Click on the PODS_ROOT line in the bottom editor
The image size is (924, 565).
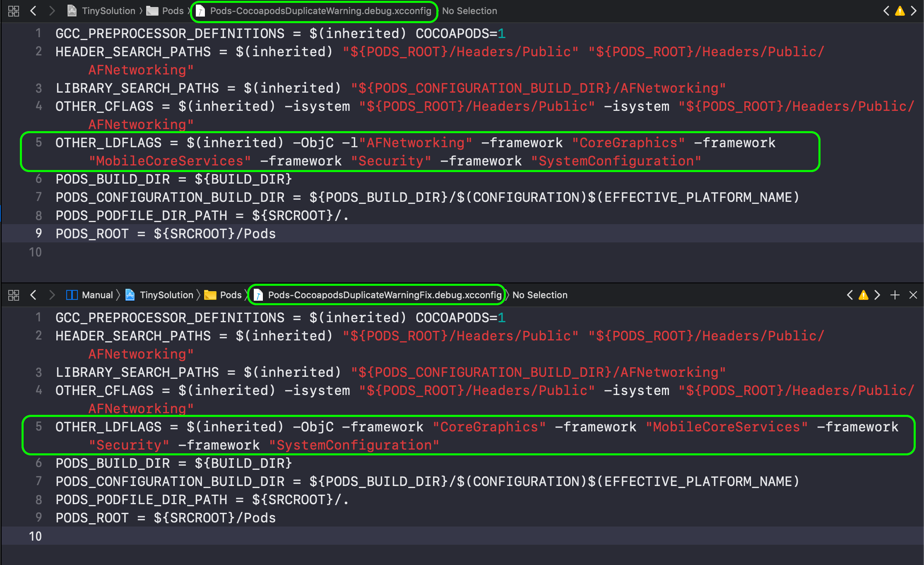tap(166, 517)
